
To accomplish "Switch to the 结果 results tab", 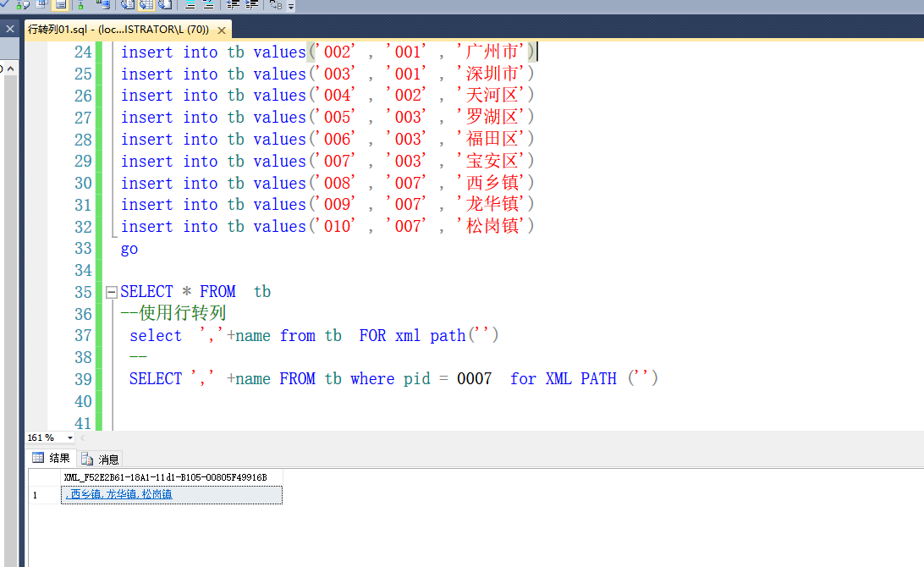I will pyautogui.click(x=52, y=458).
